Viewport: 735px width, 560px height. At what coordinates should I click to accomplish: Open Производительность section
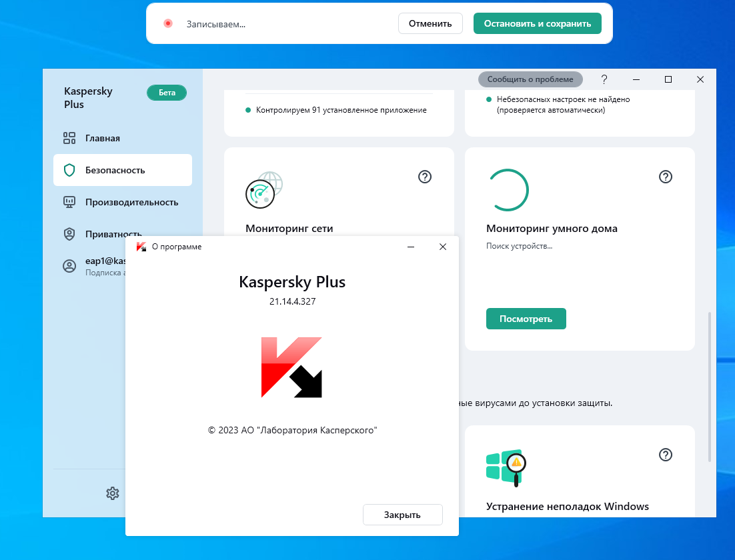(122, 202)
